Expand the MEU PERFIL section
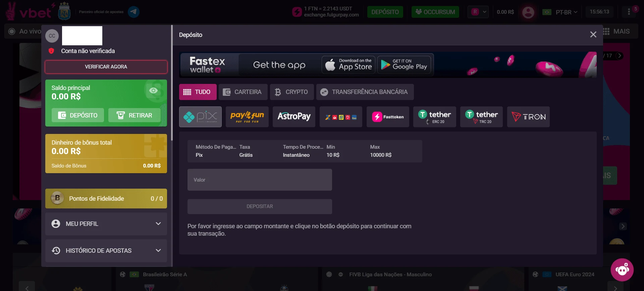Screen dimensions: 644x291 click(x=106, y=224)
